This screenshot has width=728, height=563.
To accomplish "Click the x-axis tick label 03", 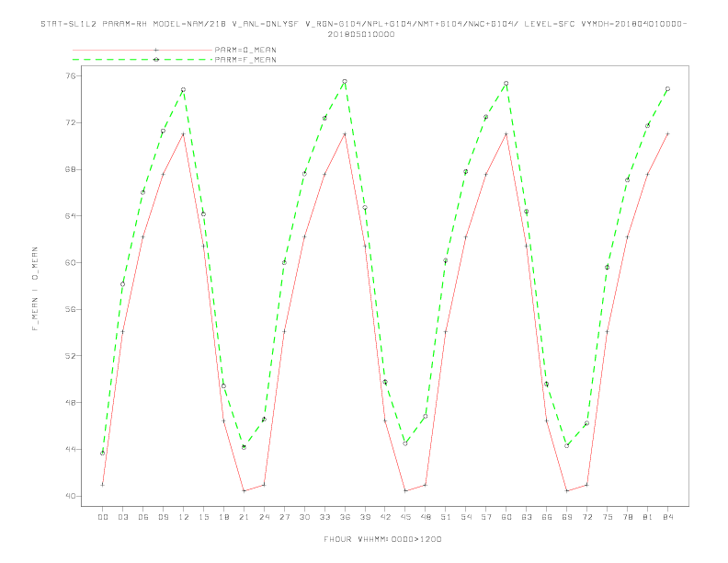I will 122,517.
